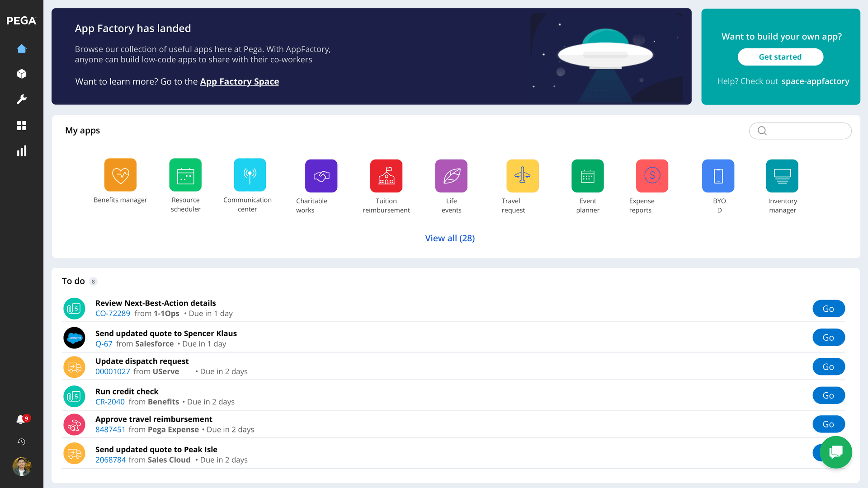Start the Inventory manager app
Screen dimensions: 868x488
click(x=782, y=176)
